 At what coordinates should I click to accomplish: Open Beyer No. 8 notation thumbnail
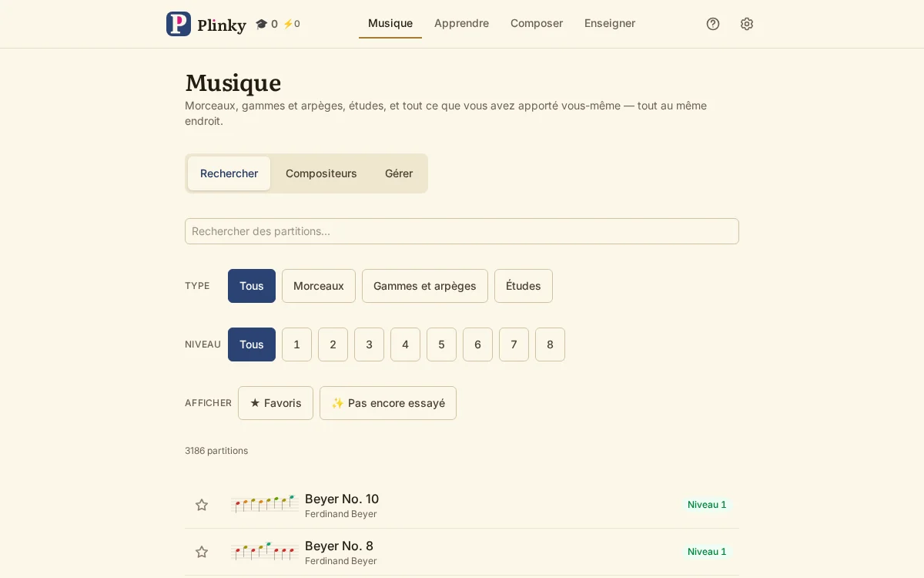[x=265, y=552]
